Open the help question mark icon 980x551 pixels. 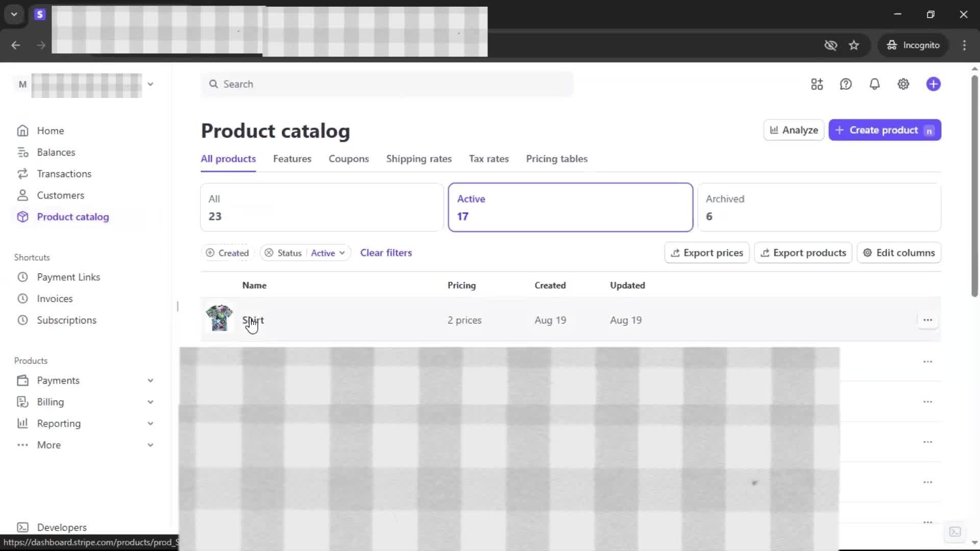(846, 84)
